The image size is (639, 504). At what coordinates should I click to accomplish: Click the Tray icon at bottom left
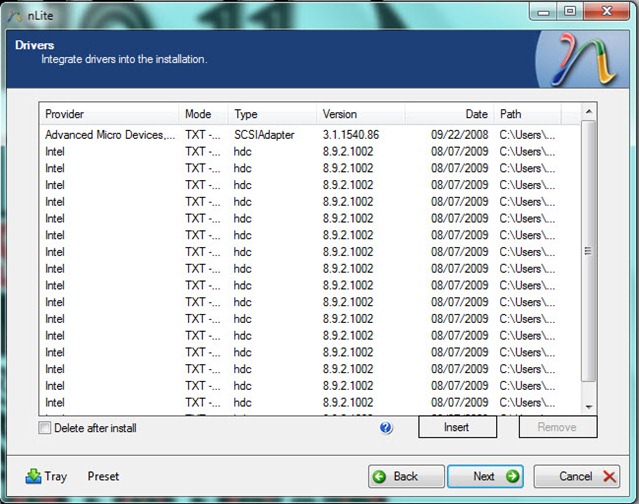tap(33, 476)
